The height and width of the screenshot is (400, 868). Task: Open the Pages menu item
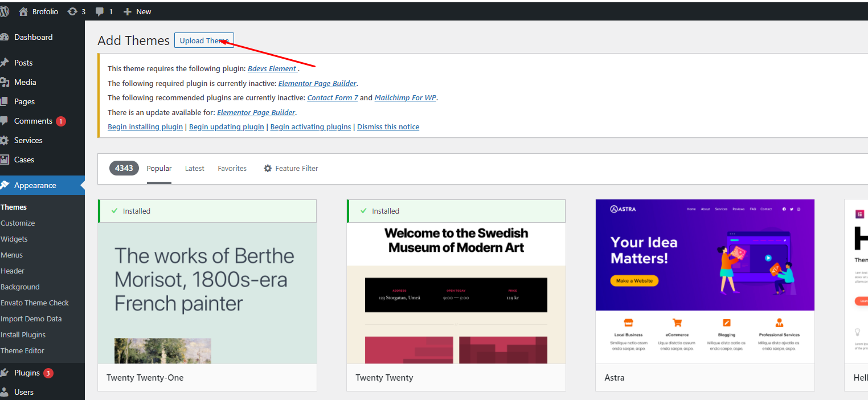24,101
